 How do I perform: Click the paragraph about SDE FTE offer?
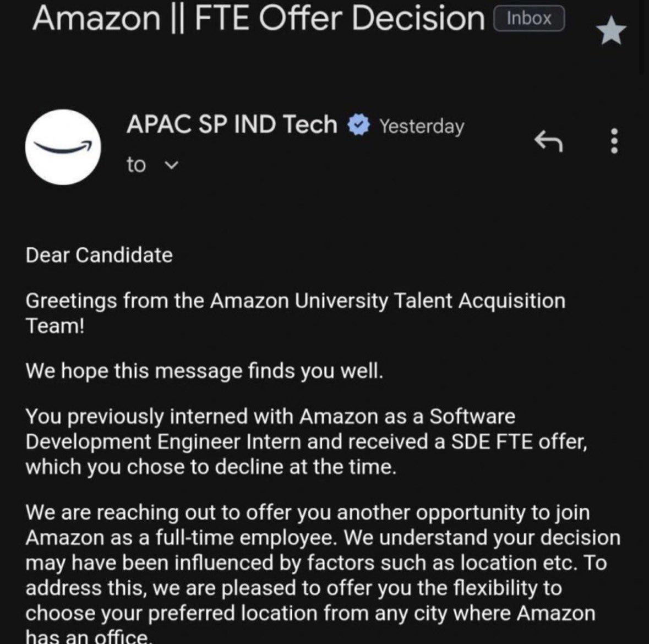click(x=306, y=441)
